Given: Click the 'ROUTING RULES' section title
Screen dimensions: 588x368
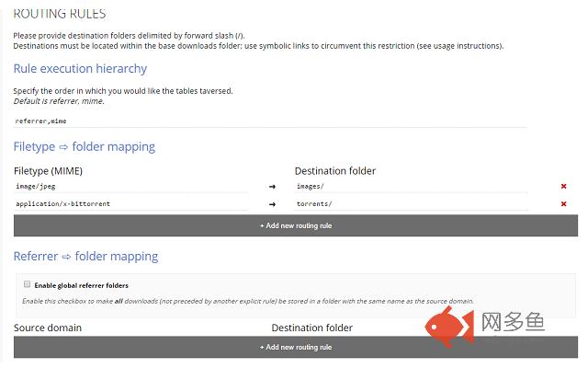Looking at the screenshot, I should click(60, 14).
